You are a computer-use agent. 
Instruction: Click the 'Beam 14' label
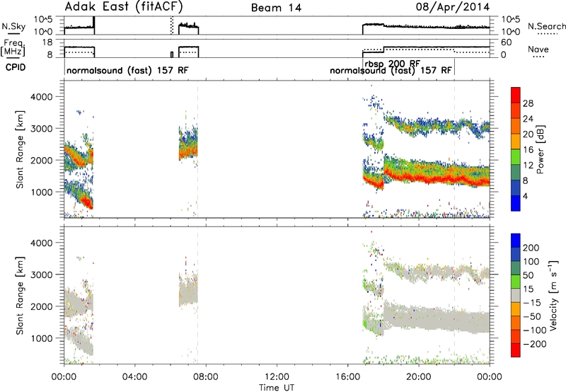coord(276,8)
